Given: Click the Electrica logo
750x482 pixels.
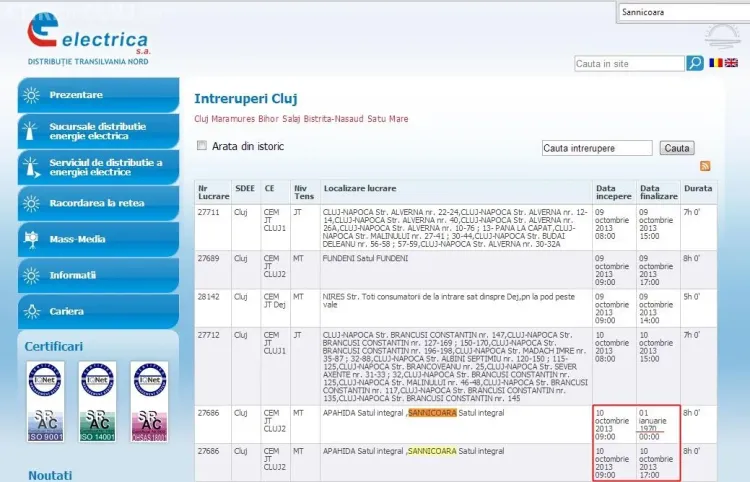Looking at the screenshot, I should 90,38.
